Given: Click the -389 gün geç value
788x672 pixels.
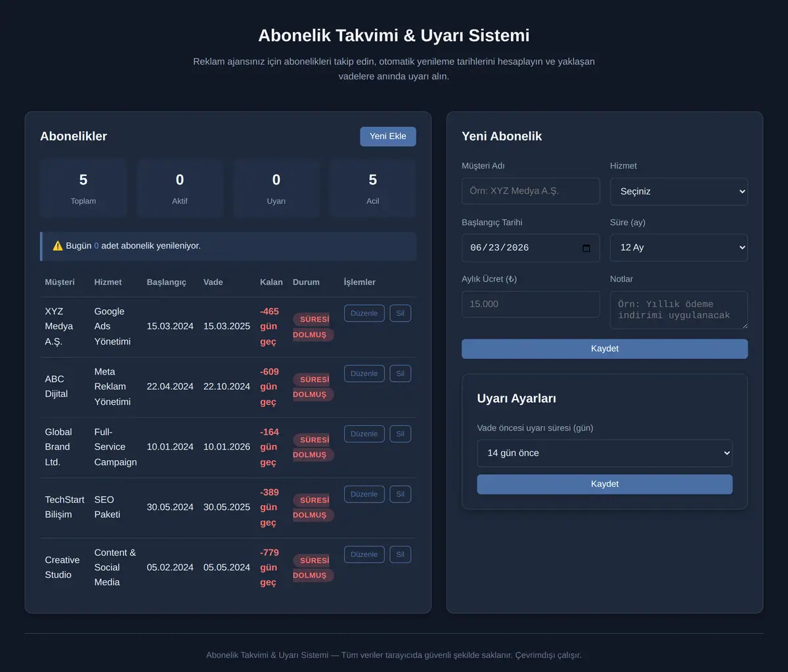Looking at the screenshot, I should (x=269, y=507).
